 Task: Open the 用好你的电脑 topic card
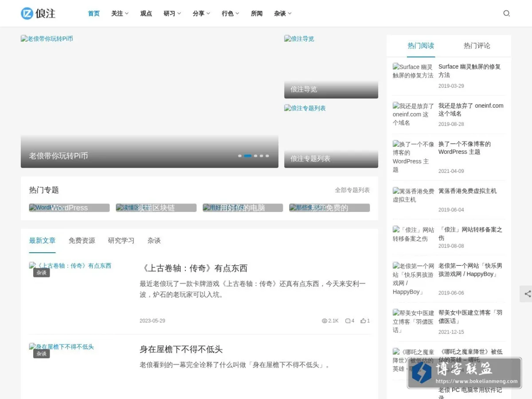tap(243, 207)
